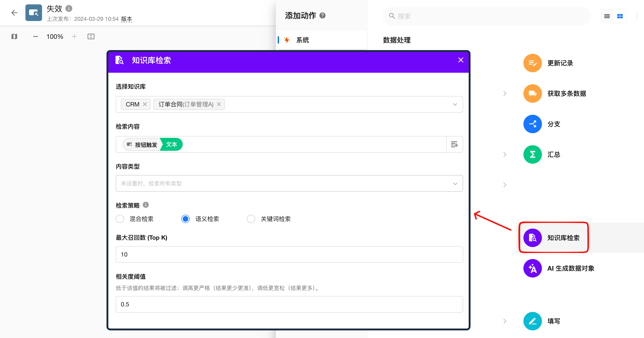The height and width of the screenshot is (338, 644).
Task: Add the AI 生成数据对象 action
Action: pos(532,268)
